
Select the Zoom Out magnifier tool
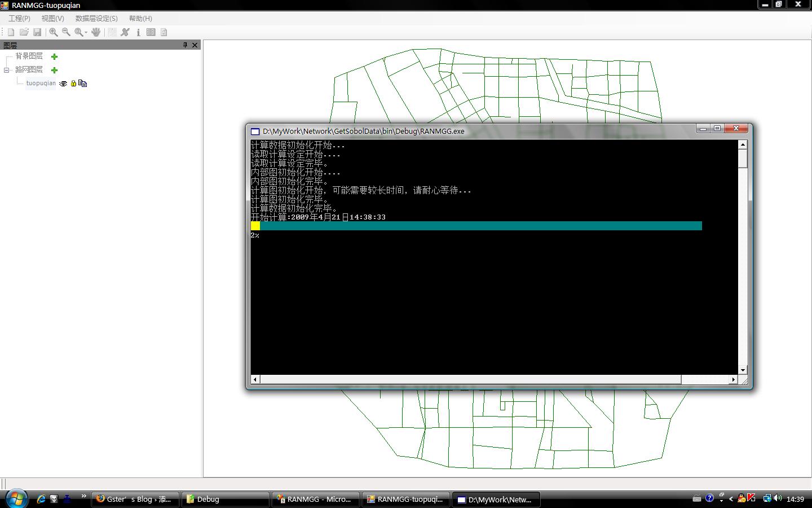click(66, 32)
